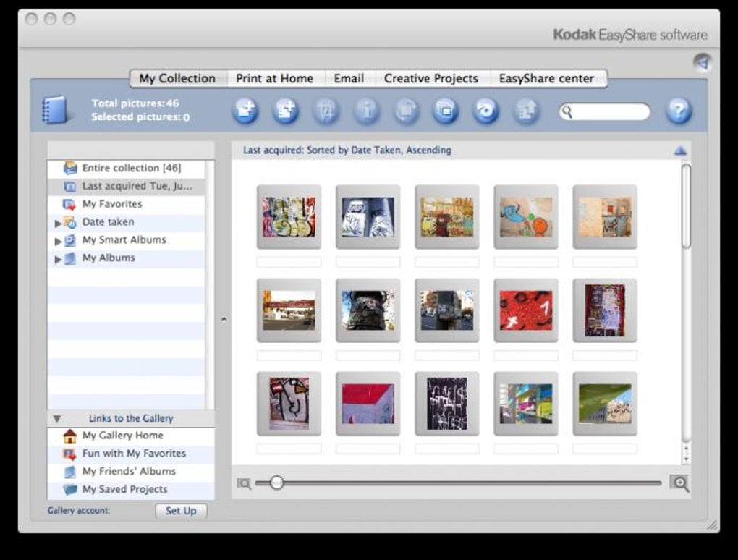738x560 pixels.
Task: Click the zoom-out magnifier icon
Action: (244, 483)
